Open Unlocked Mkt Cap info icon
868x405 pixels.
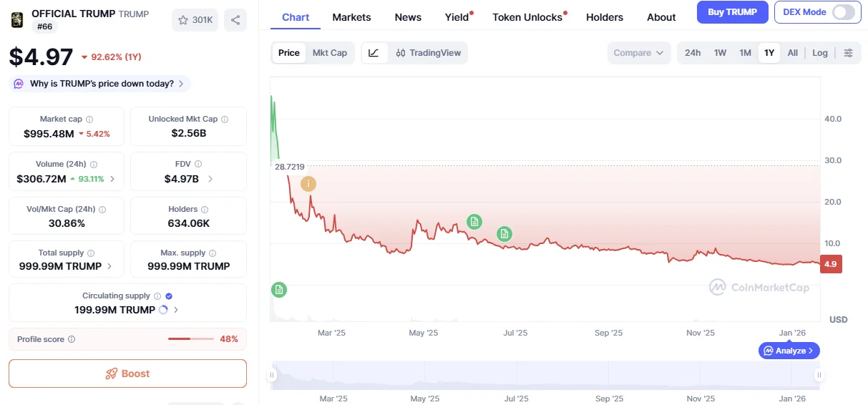click(225, 119)
